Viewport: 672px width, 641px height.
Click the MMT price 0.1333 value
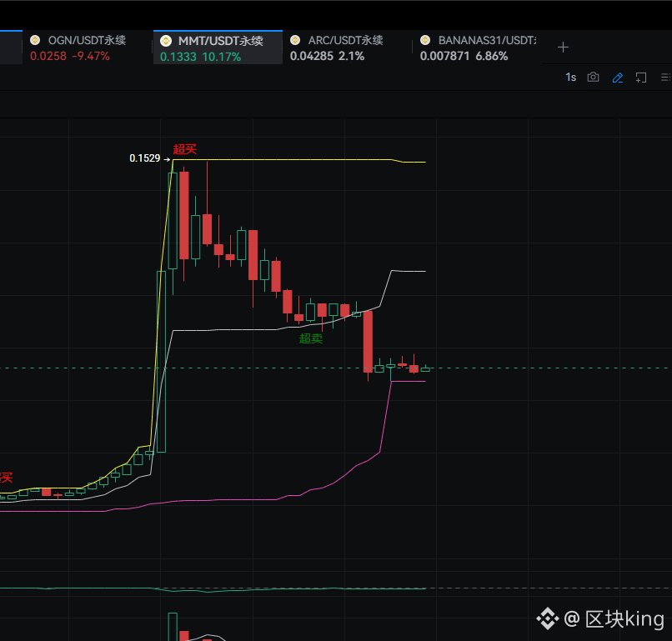[178, 57]
